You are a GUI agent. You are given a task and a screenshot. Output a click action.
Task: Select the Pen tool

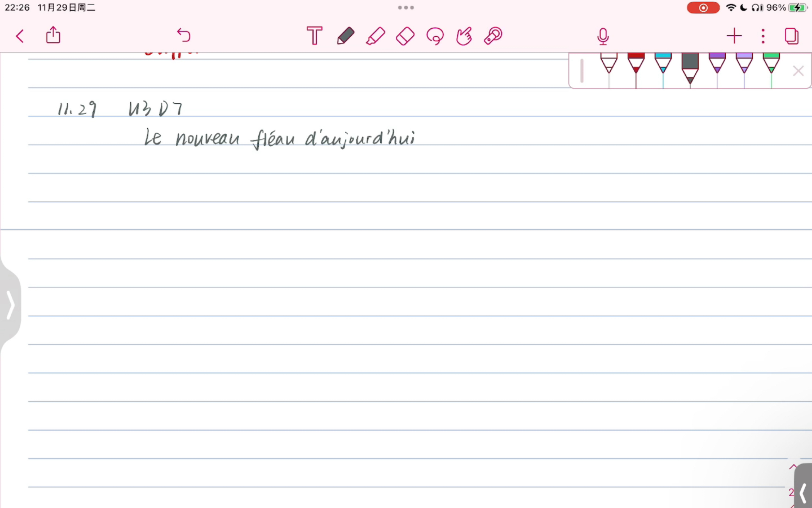click(x=345, y=36)
